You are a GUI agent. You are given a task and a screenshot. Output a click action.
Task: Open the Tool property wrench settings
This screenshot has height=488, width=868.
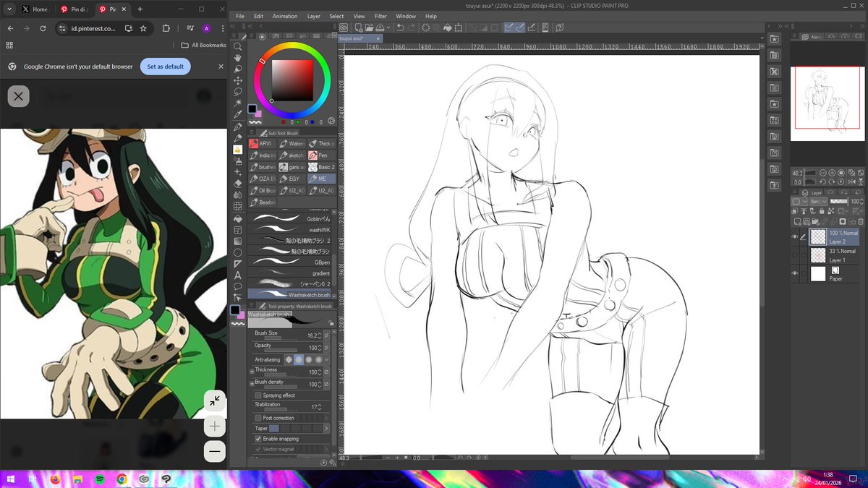[331, 462]
